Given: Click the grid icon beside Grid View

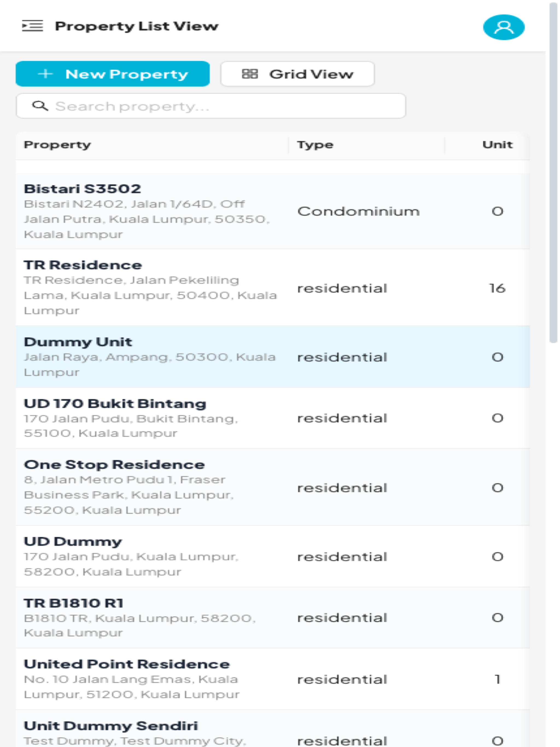Looking at the screenshot, I should pyautogui.click(x=250, y=74).
